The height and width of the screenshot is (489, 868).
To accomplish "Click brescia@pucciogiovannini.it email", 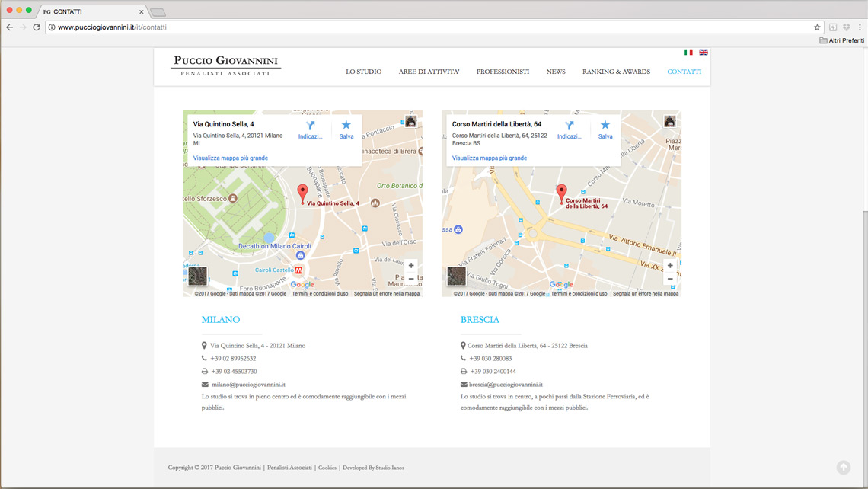I will [x=506, y=385].
